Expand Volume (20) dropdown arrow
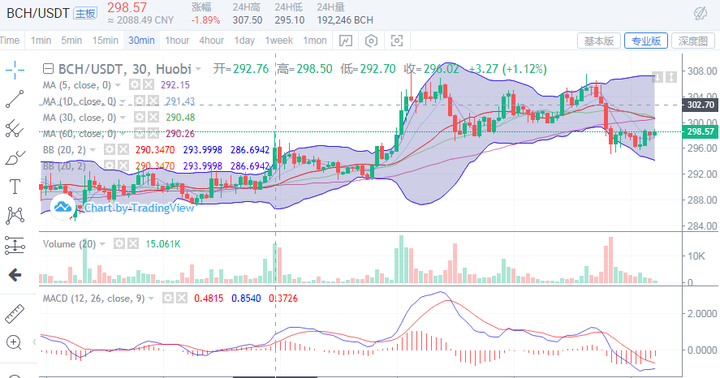Screen dimensions: 720x378 pos(102,244)
